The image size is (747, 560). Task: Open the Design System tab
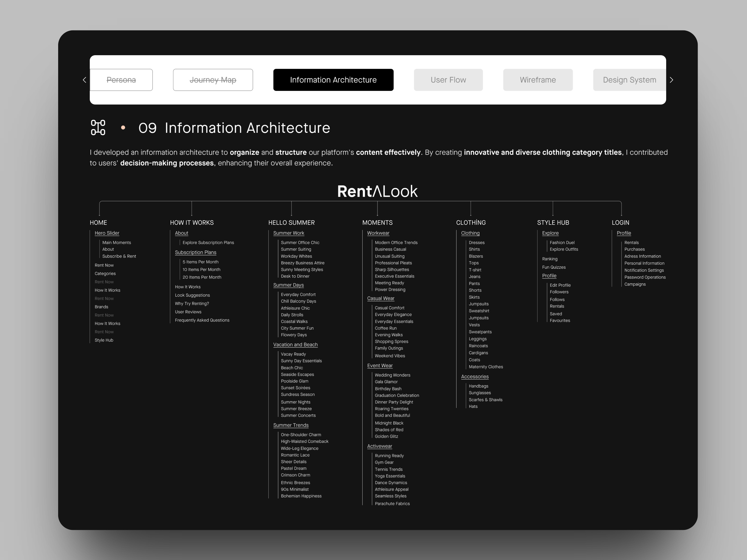click(x=629, y=80)
